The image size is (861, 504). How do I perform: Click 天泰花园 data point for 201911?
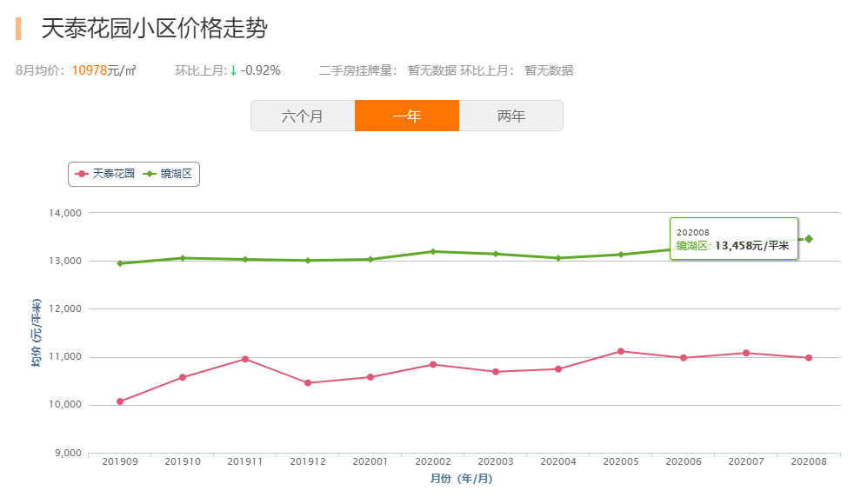(x=245, y=359)
